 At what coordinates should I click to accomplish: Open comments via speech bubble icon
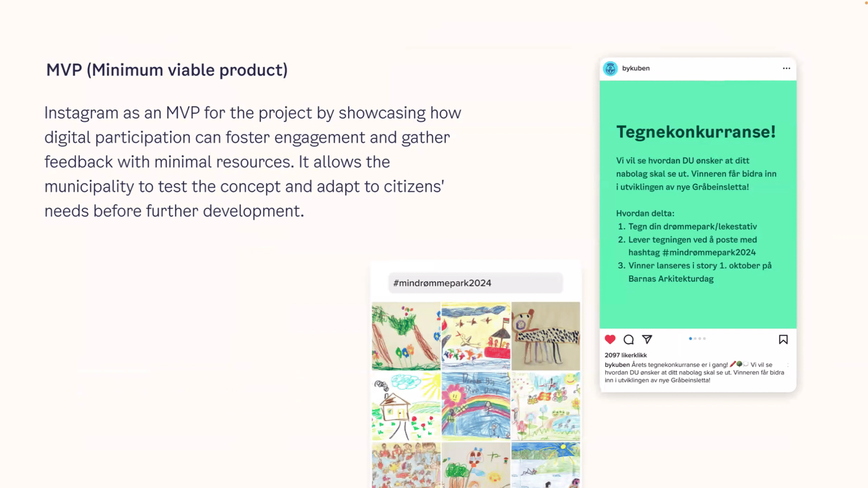coord(628,339)
